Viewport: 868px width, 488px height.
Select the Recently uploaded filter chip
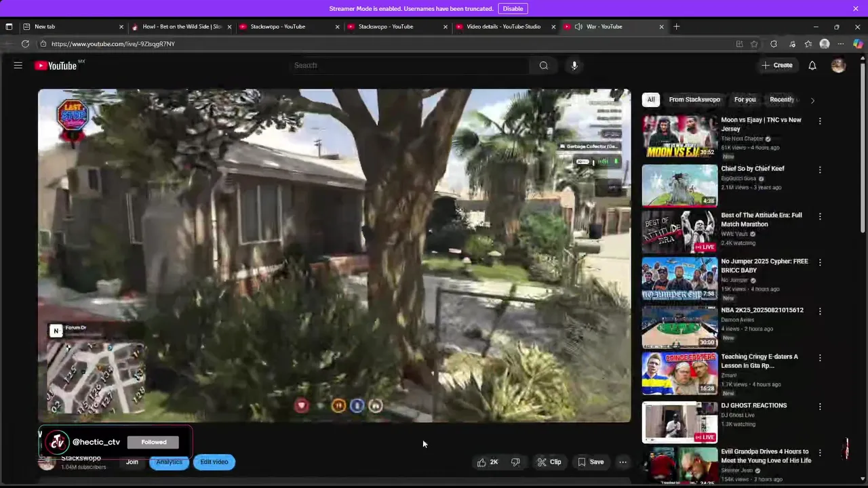(x=783, y=100)
